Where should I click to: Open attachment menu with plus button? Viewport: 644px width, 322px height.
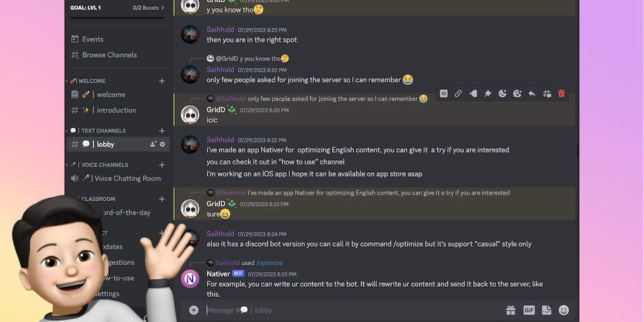point(194,310)
